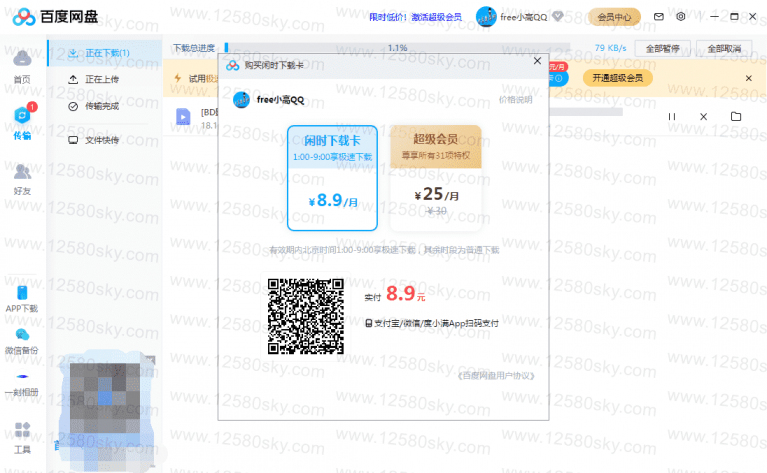
Task: Click the username free小高QQ in title bar
Action: click(x=523, y=17)
